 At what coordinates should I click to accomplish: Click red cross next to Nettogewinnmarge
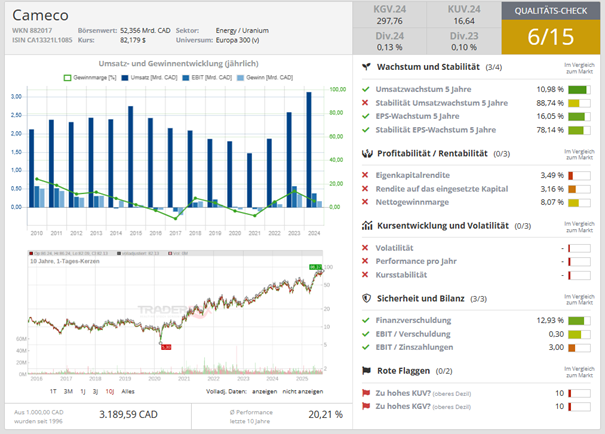pyautogui.click(x=365, y=202)
